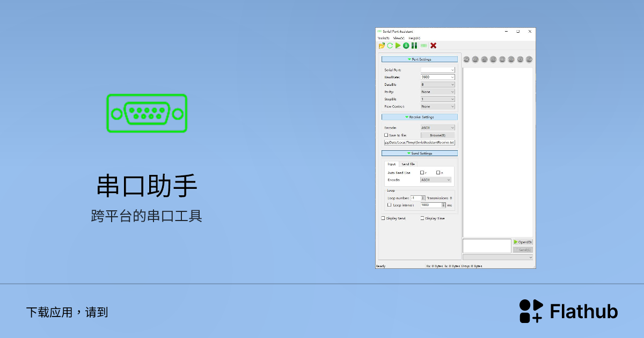Click the Browse(B) button
Screen dimensions: 644x338
click(x=438, y=135)
